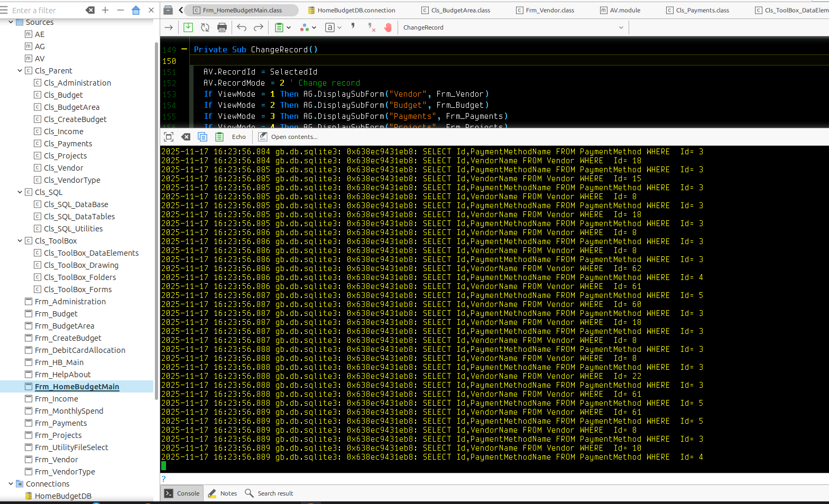The height and width of the screenshot is (504, 829).
Task: Clear the console output with eraser icon
Action: point(186,137)
